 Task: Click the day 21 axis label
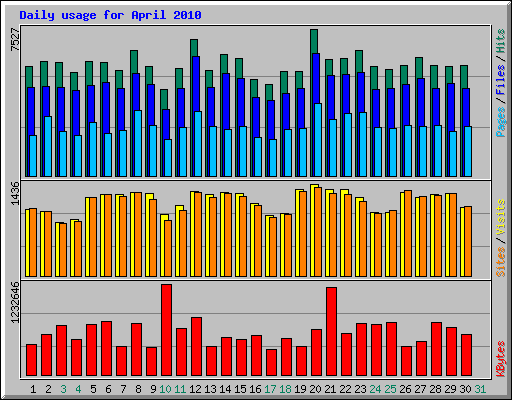pyautogui.click(x=330, y=389)
